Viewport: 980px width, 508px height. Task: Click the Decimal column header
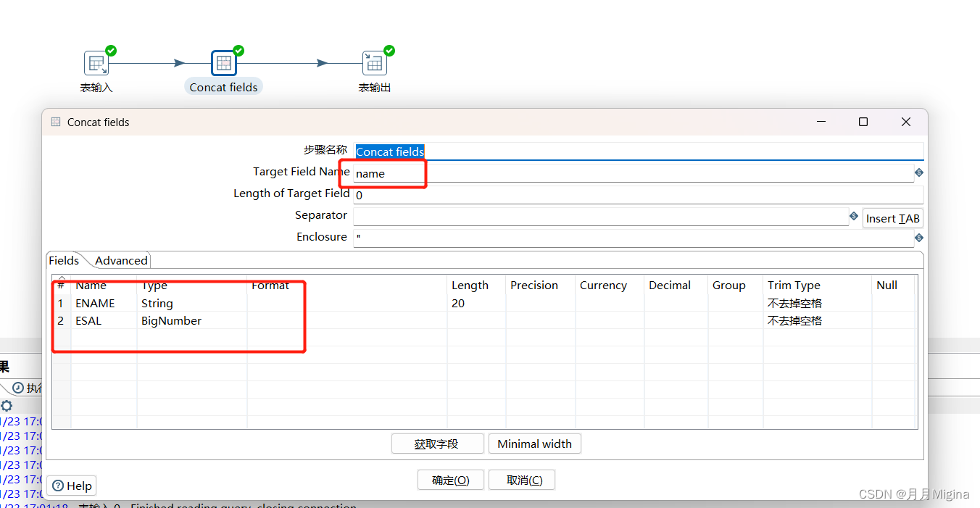click(x=676, y=285)
